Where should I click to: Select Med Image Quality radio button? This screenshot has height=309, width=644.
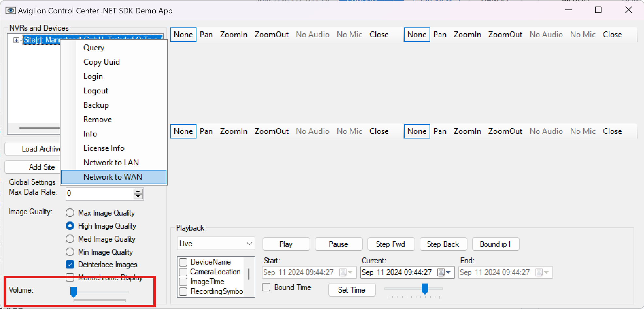(70, 239)
